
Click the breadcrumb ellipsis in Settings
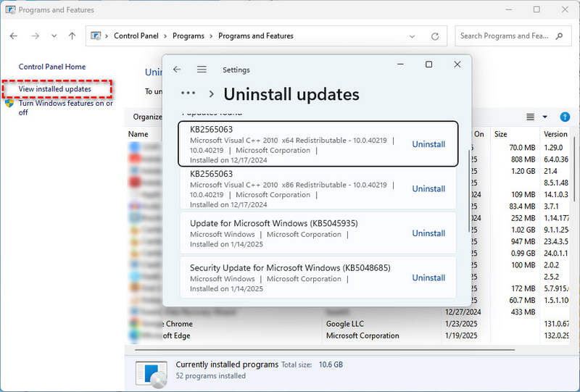coord(188,93)
